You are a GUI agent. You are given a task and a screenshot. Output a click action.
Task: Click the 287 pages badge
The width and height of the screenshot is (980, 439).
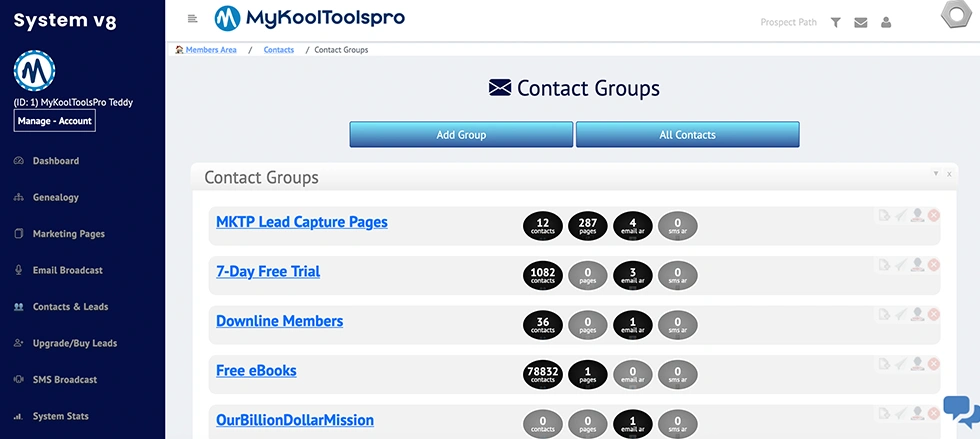coord(588,226)
